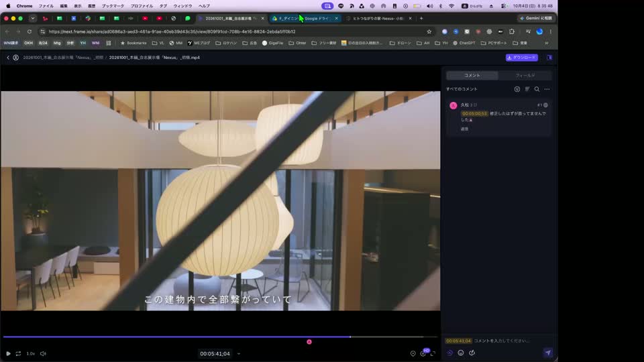Image resolution: width=644 pixels, height=362 pixels.
Task: Seek on the video progress bar
Action: tap(220, 337)
